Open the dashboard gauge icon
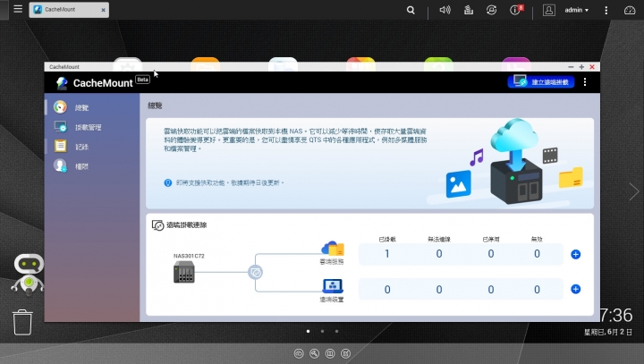This screenshot has width=644, height=364. click(629, 10)
